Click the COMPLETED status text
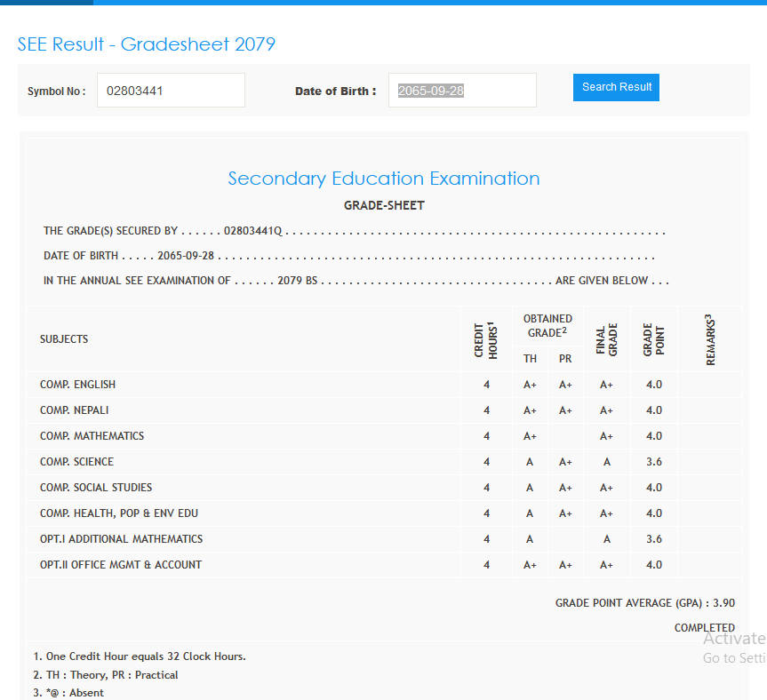 704,628
